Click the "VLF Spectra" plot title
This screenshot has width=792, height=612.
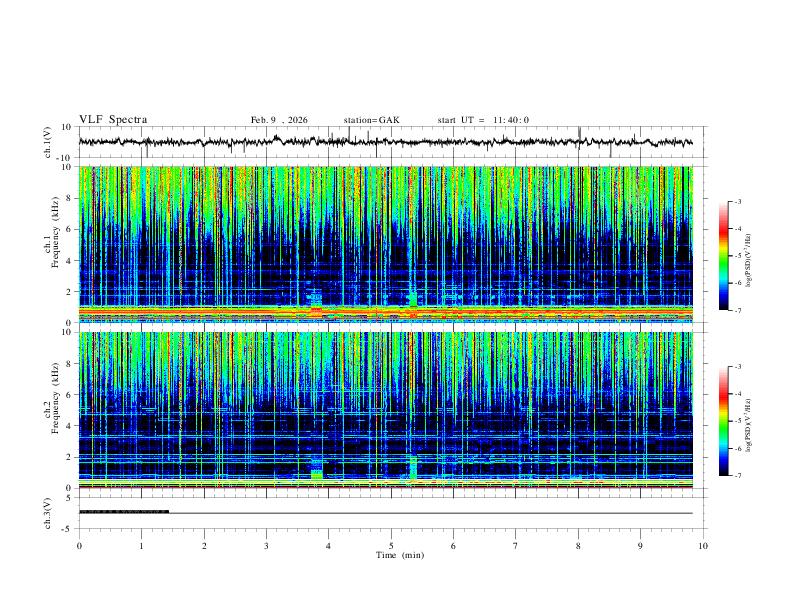point(113,120)
